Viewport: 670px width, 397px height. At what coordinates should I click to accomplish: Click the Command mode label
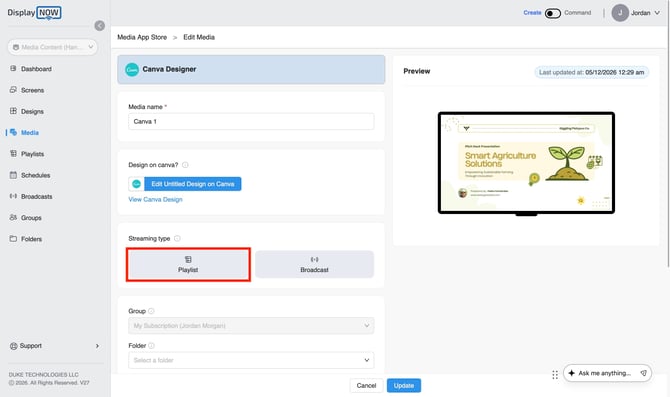(578, 13)
